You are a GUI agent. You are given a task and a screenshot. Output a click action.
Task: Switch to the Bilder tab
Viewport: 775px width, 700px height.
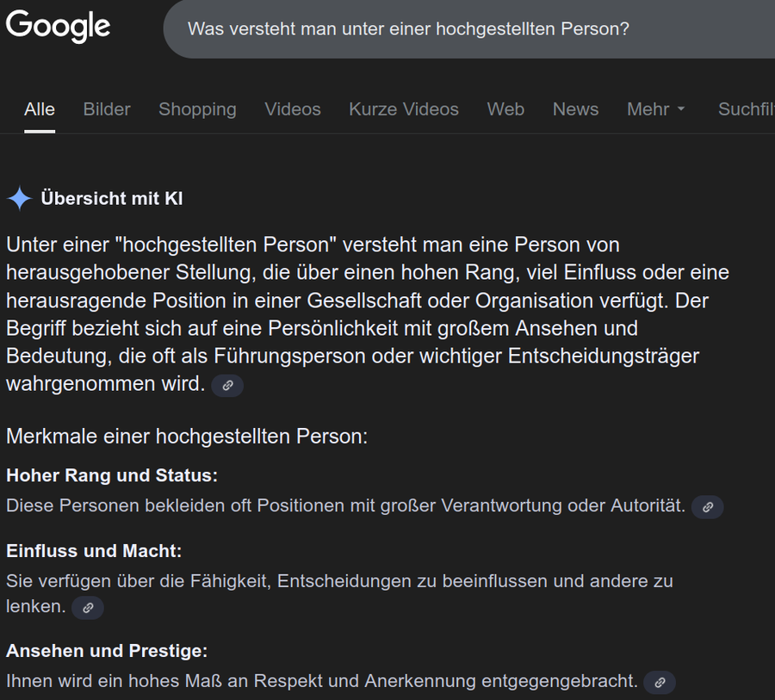tap(107, 109)
